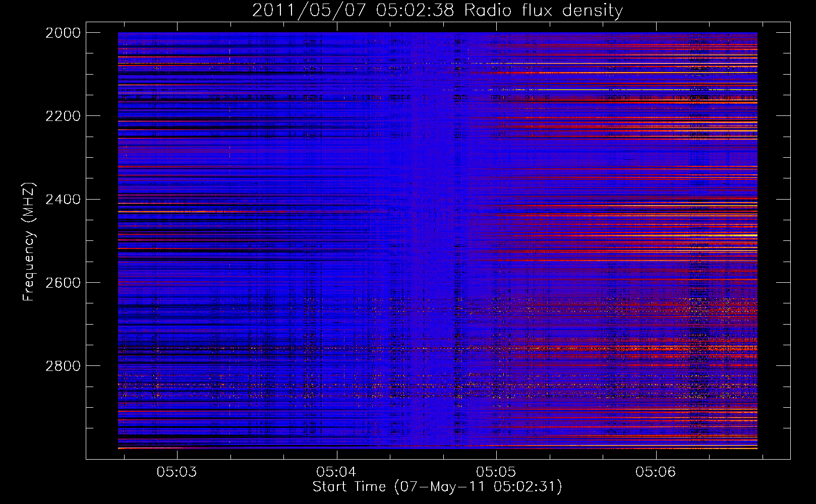The height and width of the screenshot is (504, 816).
Task: Click the plot title '2011/05/07 05:02:38 Radio flux density'
Action: pyautogui.click(x=437, y=10)
